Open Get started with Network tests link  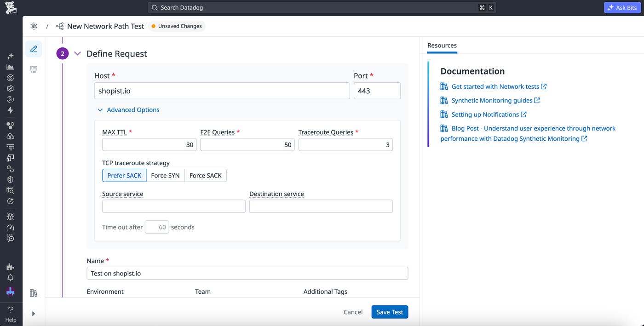[x=495, y=86]
